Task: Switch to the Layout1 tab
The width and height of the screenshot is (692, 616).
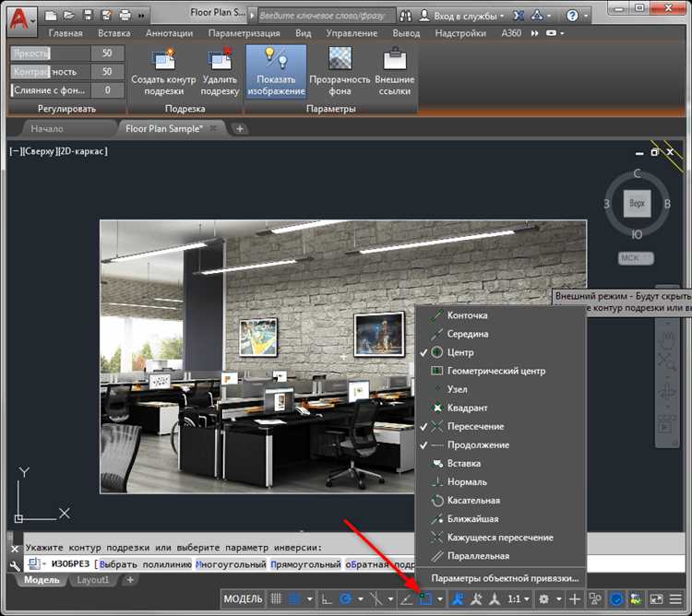Action: [92, 580]
